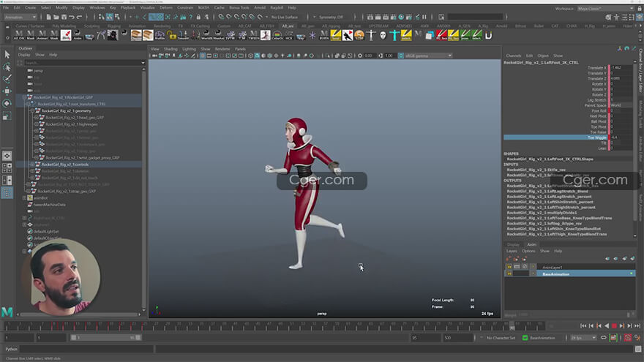Image resolution: width=644 pixels, height=362 pixels.
Task: Open the Windows menu
Action: (97, 8)
